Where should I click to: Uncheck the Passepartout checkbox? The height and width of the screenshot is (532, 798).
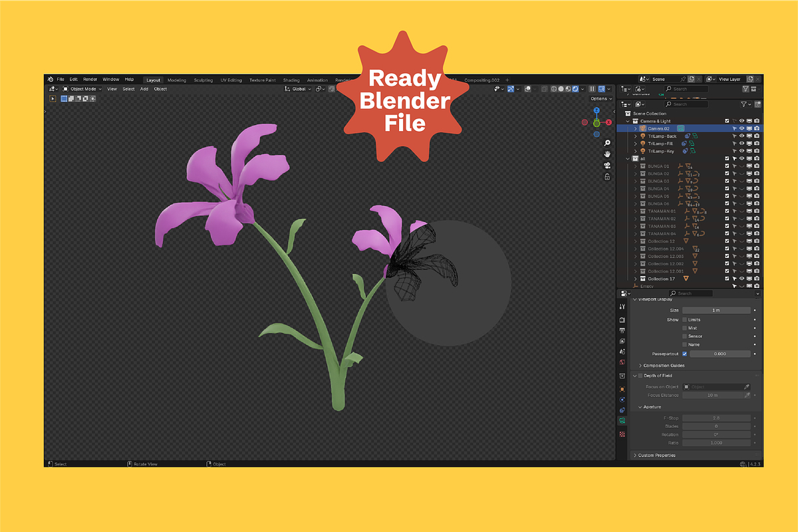(x=685, y=354)
